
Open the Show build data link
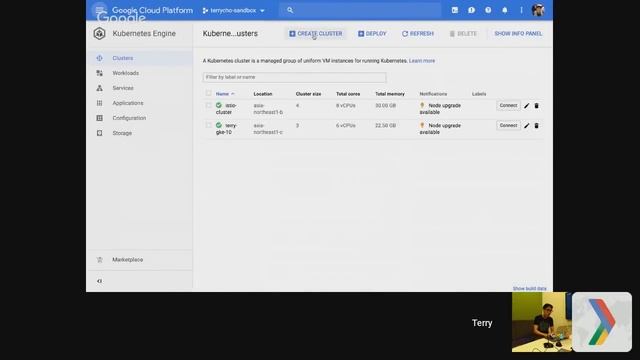pos(529,288)
